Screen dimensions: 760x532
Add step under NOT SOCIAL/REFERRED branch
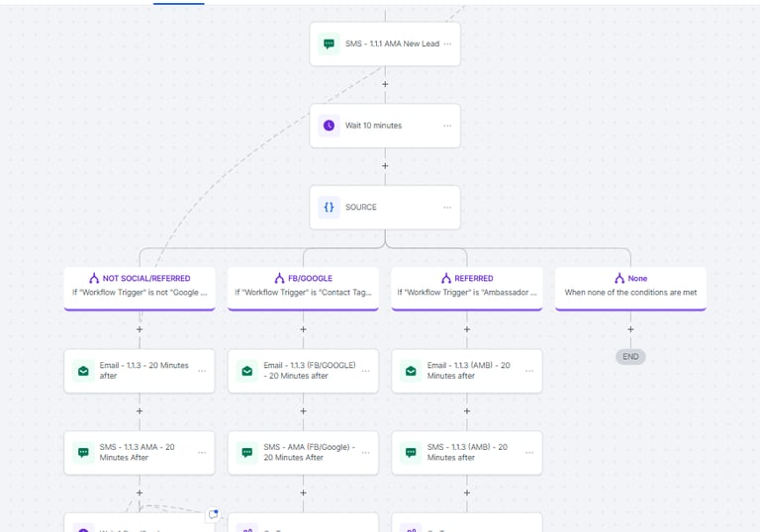[140, 329]
